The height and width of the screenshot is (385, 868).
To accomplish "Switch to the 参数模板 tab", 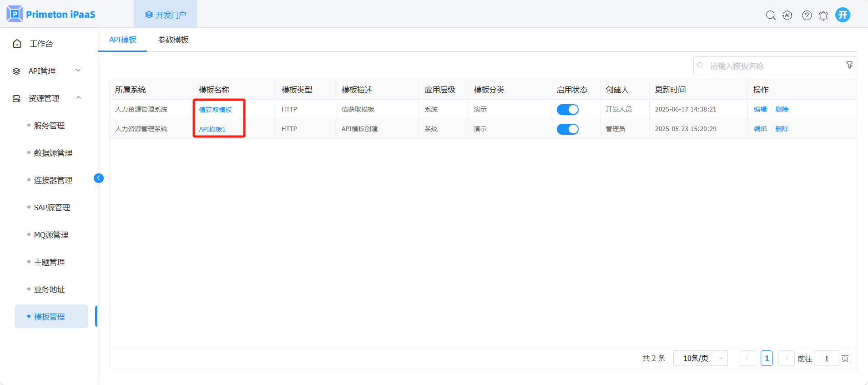I will (173, 40).
